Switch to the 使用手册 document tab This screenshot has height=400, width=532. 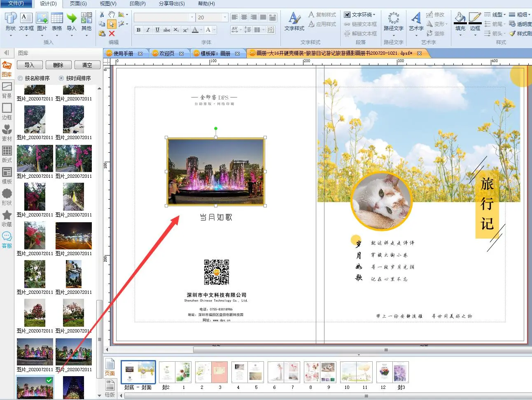(123, 53)
